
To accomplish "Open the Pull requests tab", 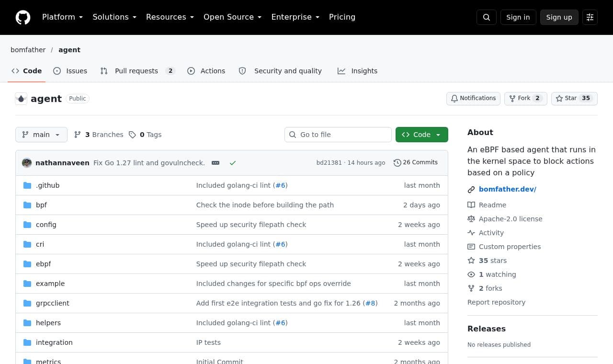I will [137, 71].
